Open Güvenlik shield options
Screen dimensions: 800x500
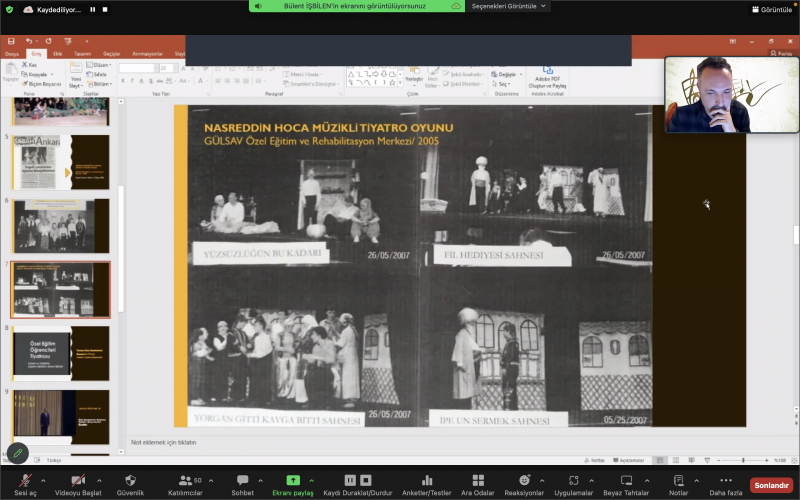point(130,485)
